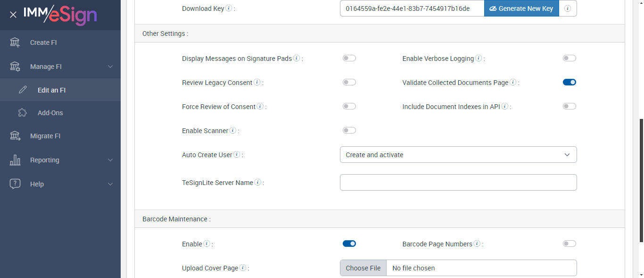Click the TeSignLite Server Name text field
This screenshot has width=644, height=278.
click(x=458, y=183)
